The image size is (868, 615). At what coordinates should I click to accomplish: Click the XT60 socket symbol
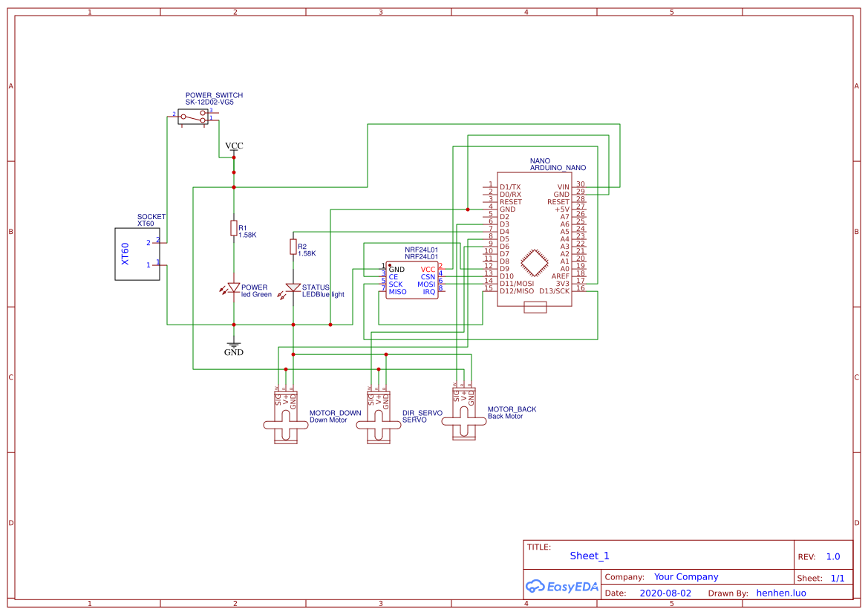tap(137, 253)
